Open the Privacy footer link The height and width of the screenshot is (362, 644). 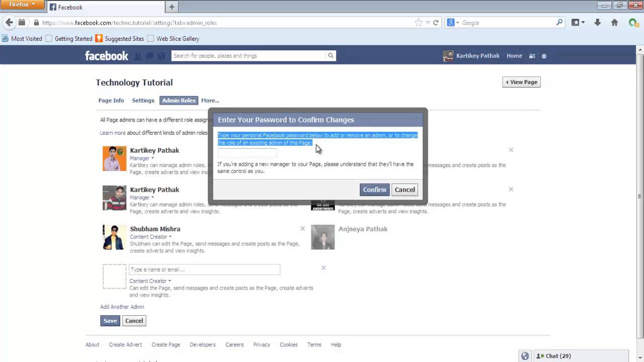click(x=262, y=344)
